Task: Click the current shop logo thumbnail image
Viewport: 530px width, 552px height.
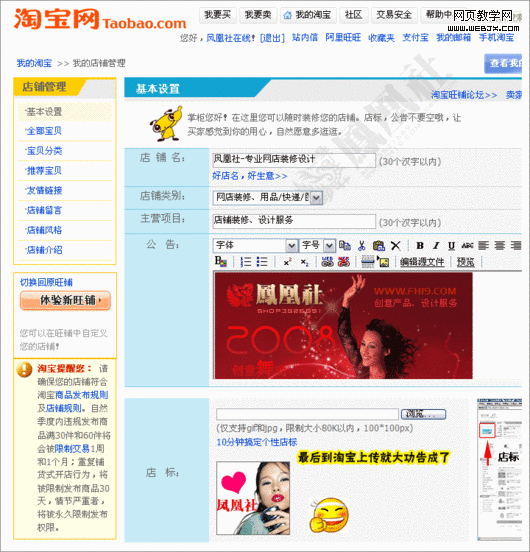Action: tap(253, 498)
